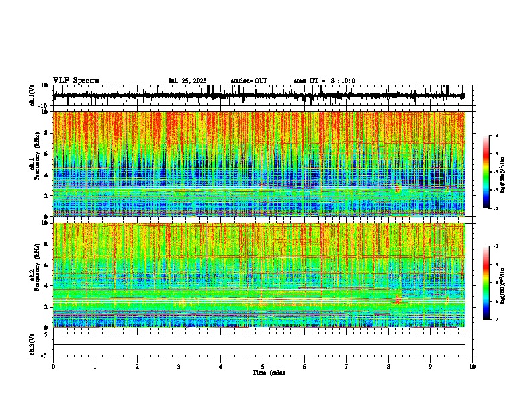Click time axis tick label "2"
This screenshot has width=532, height=411.
[x=137, y=367]
